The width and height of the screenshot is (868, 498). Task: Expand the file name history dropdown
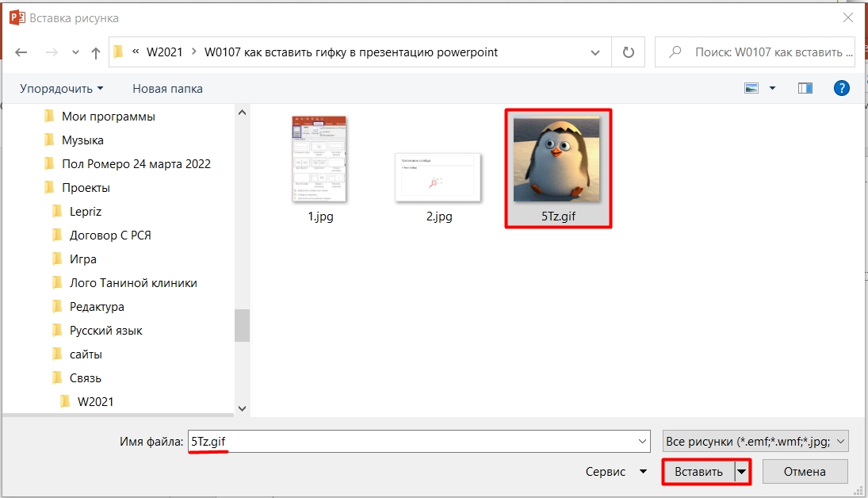(642, 442)
